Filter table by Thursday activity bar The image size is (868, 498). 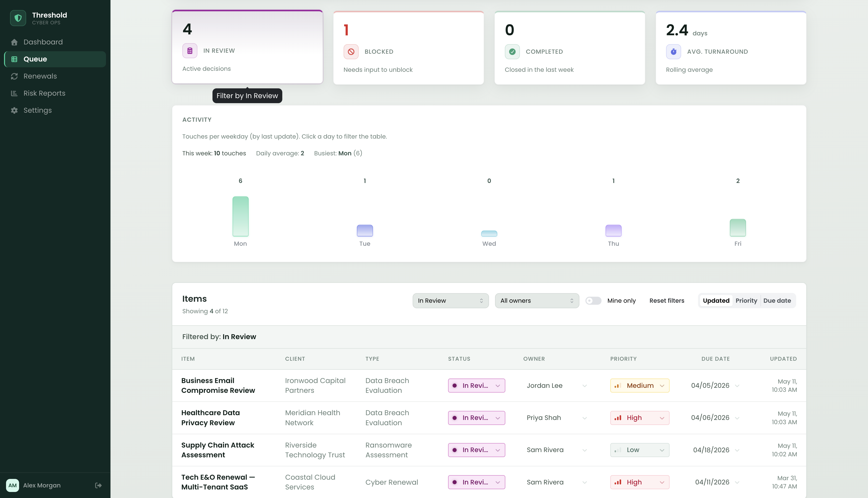pos(613,230)
